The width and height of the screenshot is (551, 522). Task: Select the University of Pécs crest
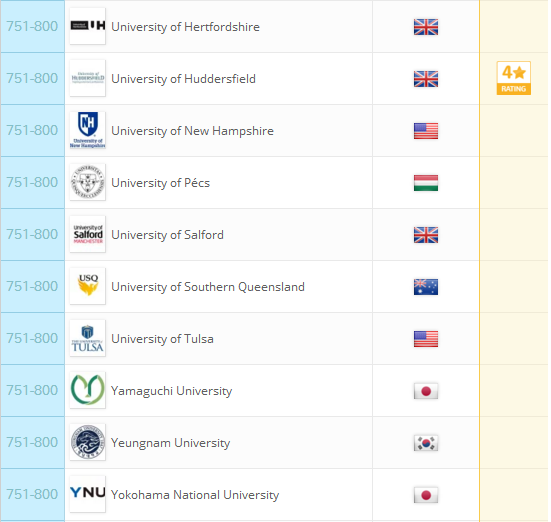[x=87, y=182]
